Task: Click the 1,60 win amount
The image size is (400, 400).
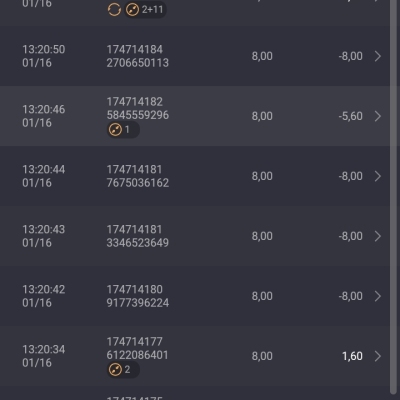Action: pos(352,356)
